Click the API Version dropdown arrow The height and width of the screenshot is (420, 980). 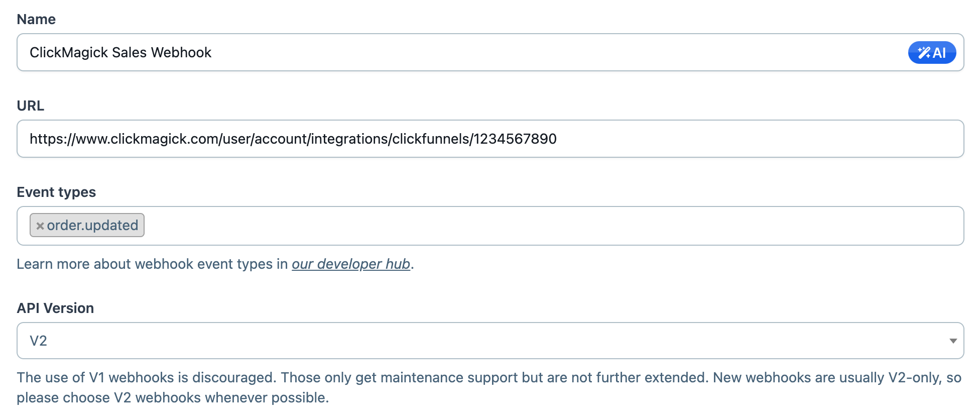click(952, 341)
